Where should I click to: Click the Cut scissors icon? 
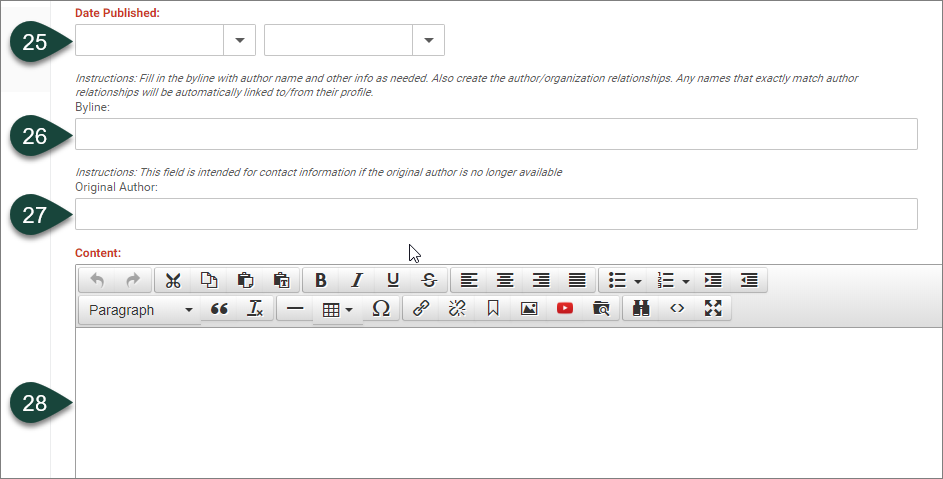[x=173, y=281]
